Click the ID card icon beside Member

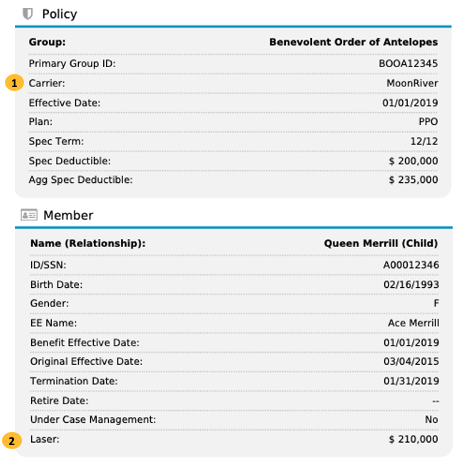[x=29, y=215]
